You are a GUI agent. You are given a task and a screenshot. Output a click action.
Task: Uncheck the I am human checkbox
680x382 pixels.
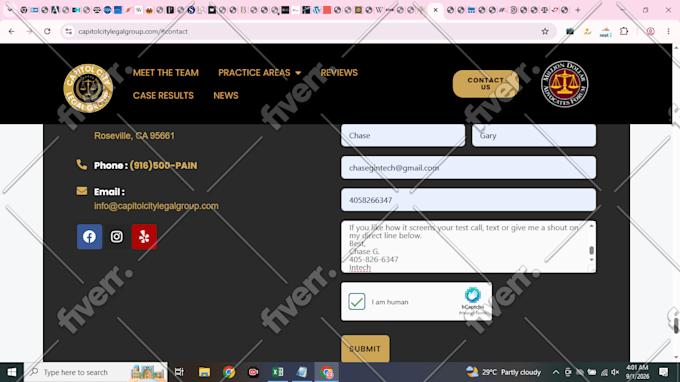coord(356,301)
